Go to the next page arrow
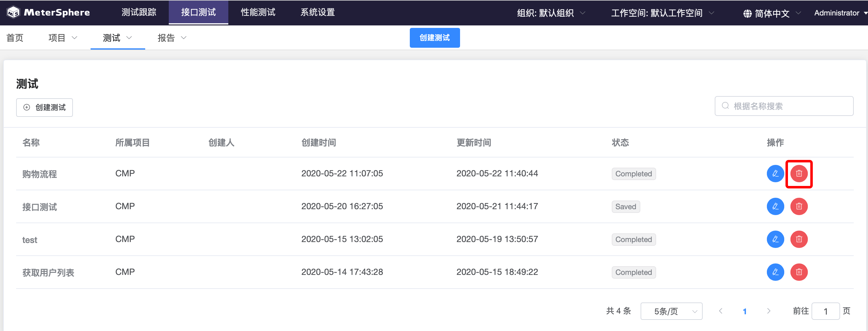The image size is (868, 331). click(x=768, y=311)
